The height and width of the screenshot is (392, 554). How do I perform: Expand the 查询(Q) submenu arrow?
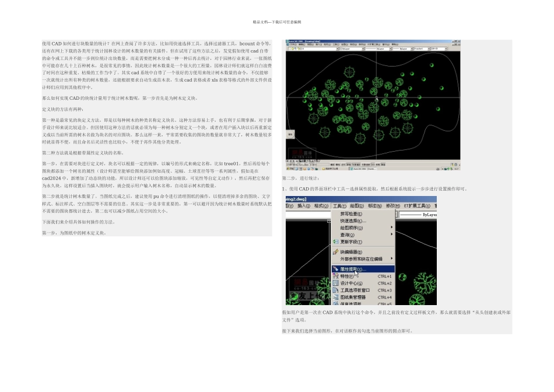click(x=391, y=235)
